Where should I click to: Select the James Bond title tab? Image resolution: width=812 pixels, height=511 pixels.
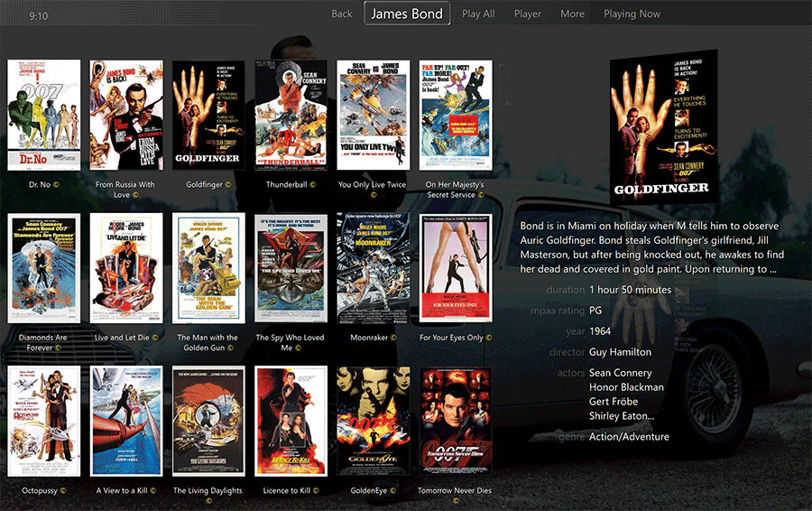click(407, 14)
